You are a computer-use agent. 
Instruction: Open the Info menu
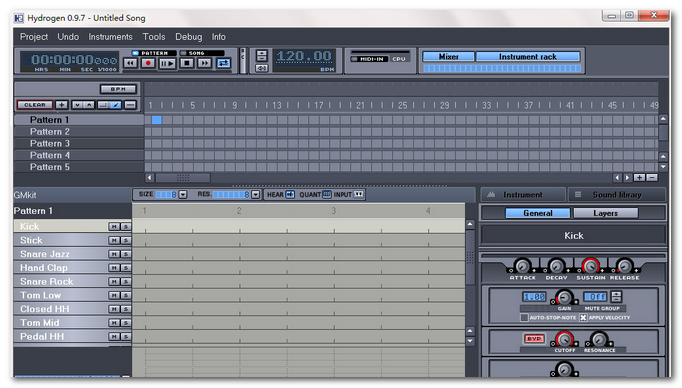pyautogui.click(x=218, y=37)
